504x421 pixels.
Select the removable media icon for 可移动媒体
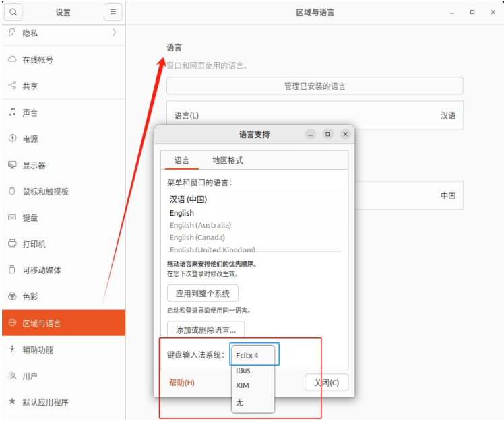point(12,269)
